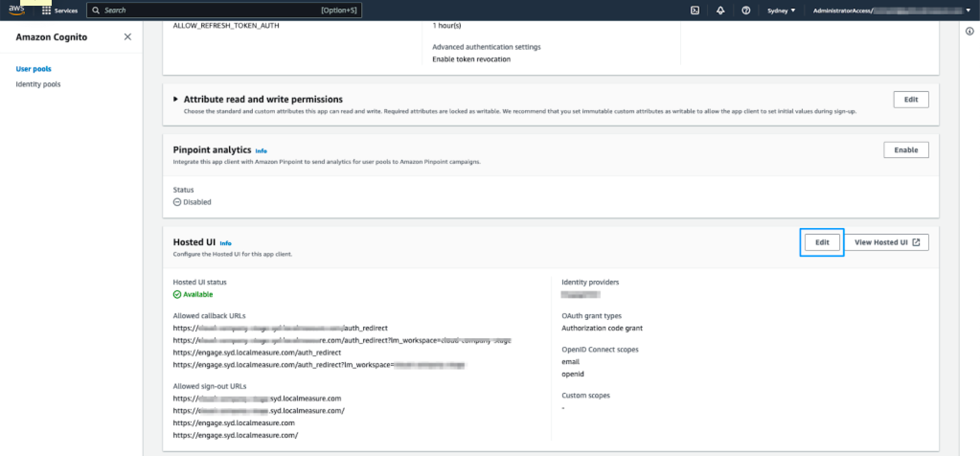Image resolution: width=980 pixels, height=456 pixels.
Task: Open the notifications bell
Action: [x=720, y=10]
